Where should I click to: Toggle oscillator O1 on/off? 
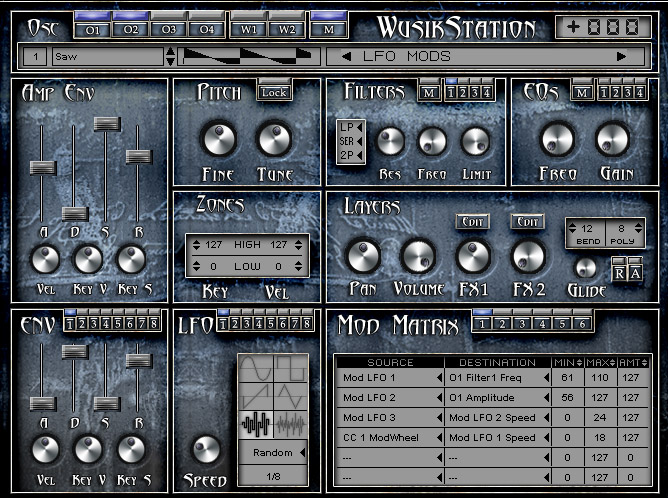pyautogui.click(x=92, y=25)
